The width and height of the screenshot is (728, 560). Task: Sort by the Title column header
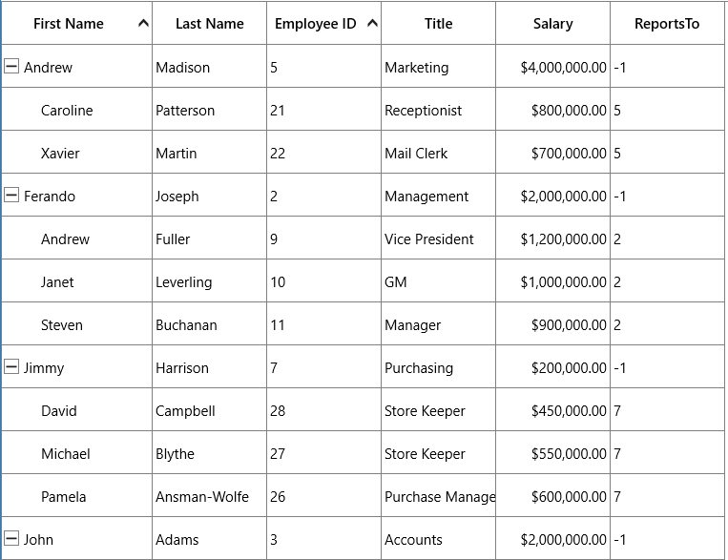(438, 23)
